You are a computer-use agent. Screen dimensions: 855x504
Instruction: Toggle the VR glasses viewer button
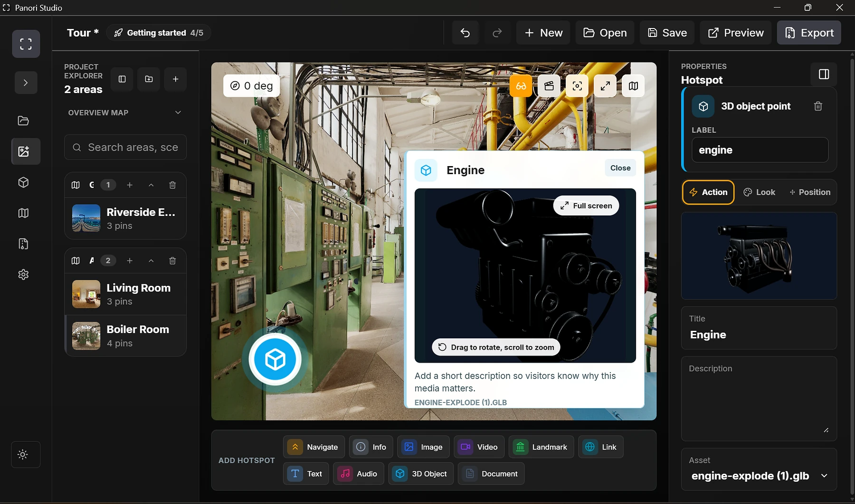521,86
